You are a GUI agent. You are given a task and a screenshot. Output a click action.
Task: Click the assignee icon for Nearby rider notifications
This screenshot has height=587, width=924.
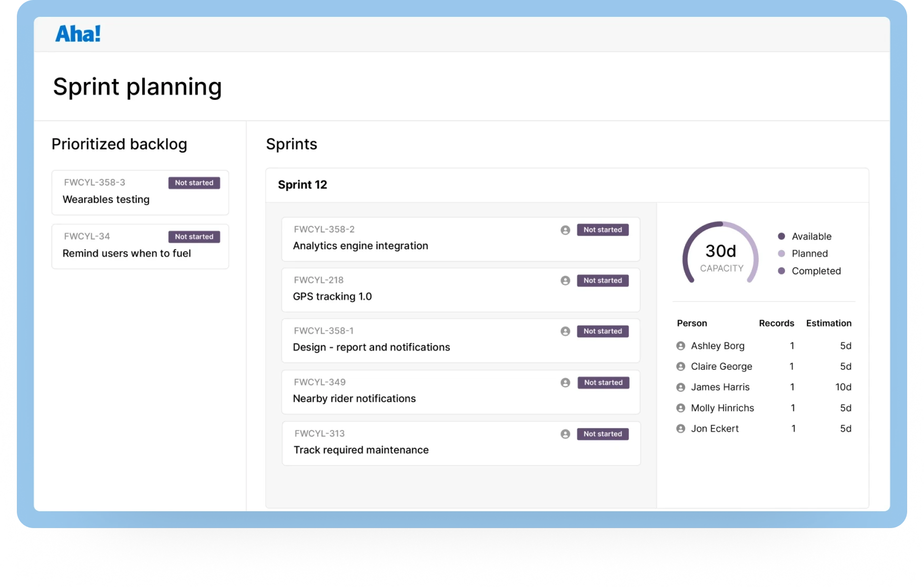[x=566, y=382]
